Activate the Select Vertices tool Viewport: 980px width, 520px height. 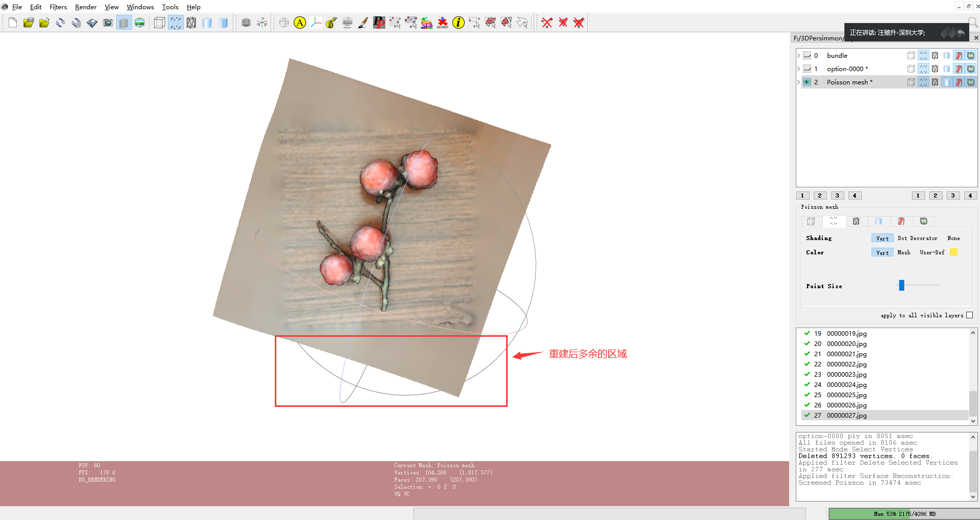coord(474,23)
